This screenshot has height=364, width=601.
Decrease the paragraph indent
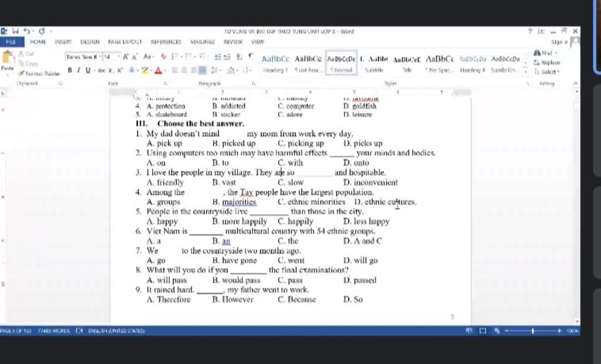(218, 57)
